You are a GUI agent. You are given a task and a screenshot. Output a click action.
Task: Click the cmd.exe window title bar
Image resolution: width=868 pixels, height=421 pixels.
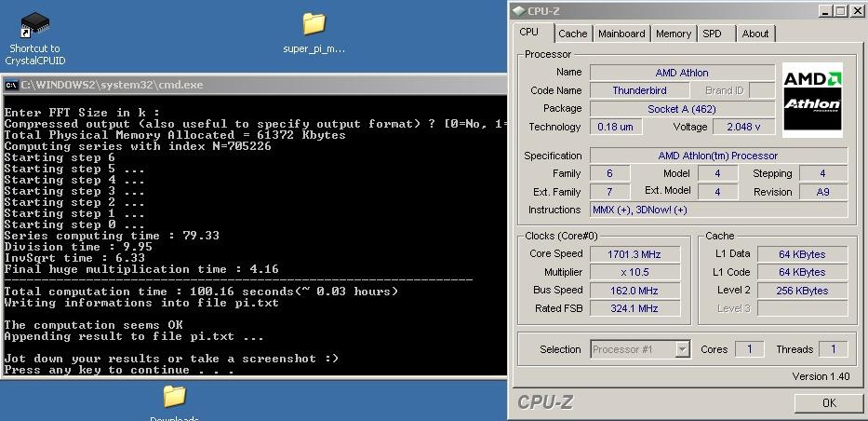(x=255, y=86)
